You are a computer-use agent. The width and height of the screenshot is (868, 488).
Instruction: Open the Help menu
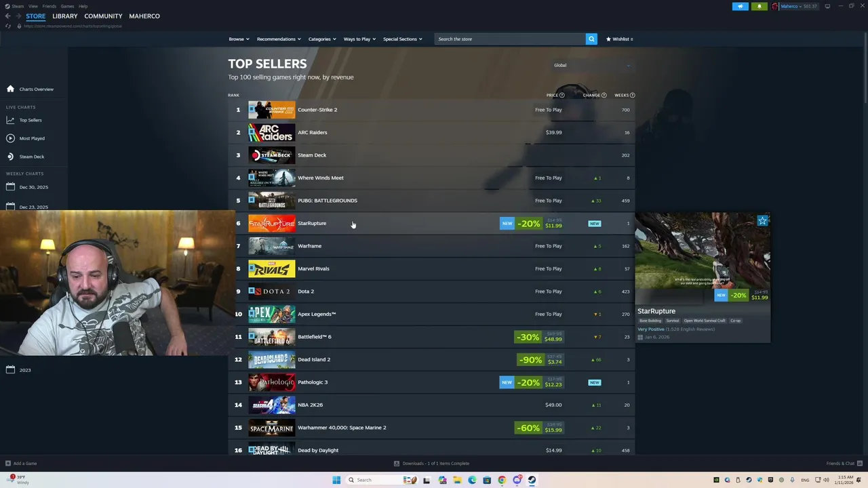(83, 6)
